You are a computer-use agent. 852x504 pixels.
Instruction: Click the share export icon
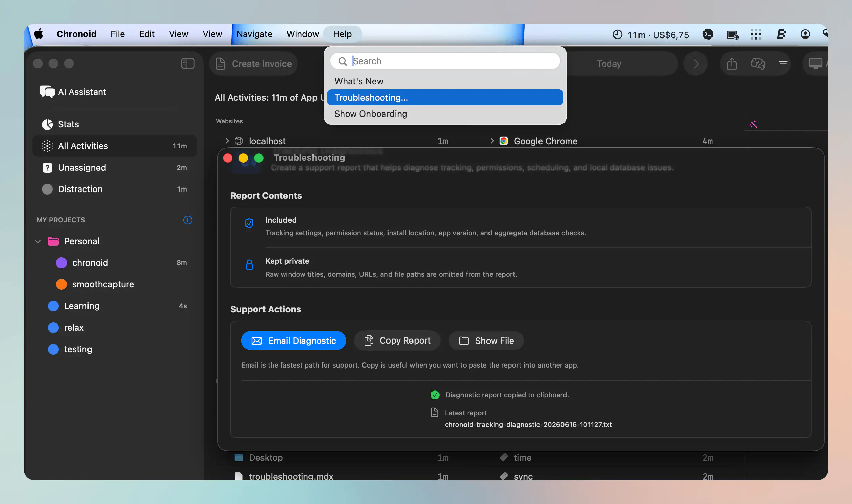coord(732,64)
